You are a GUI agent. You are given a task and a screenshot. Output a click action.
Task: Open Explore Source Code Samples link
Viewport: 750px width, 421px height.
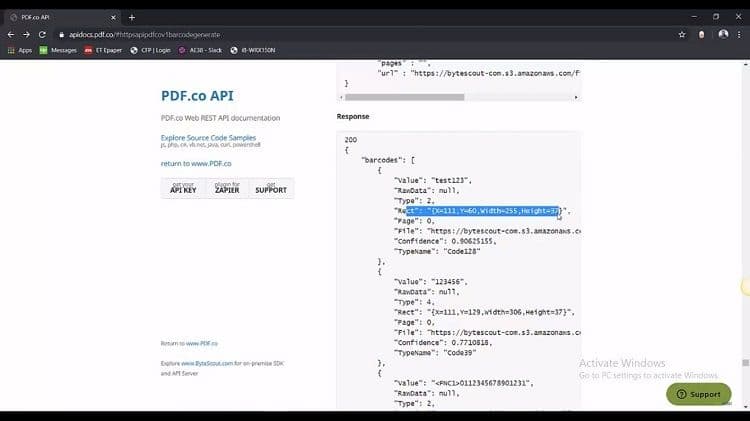click(x=208, y=137)
